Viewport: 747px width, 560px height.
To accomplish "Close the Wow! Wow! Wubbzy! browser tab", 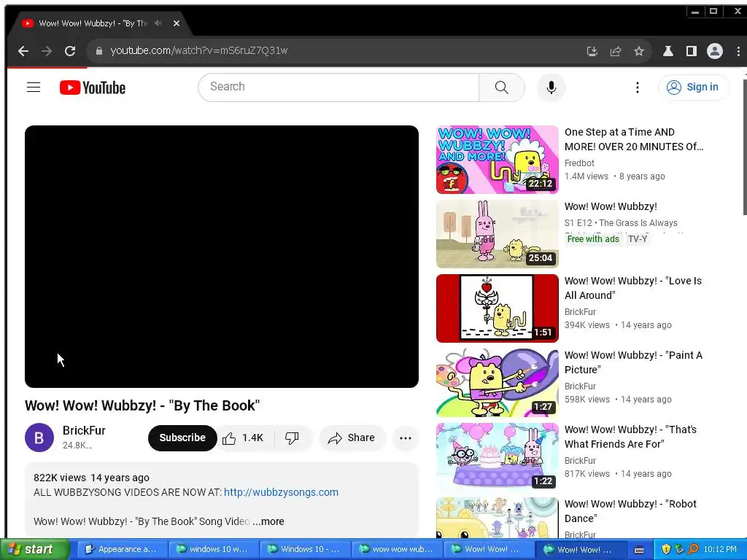I will [177, 23].
